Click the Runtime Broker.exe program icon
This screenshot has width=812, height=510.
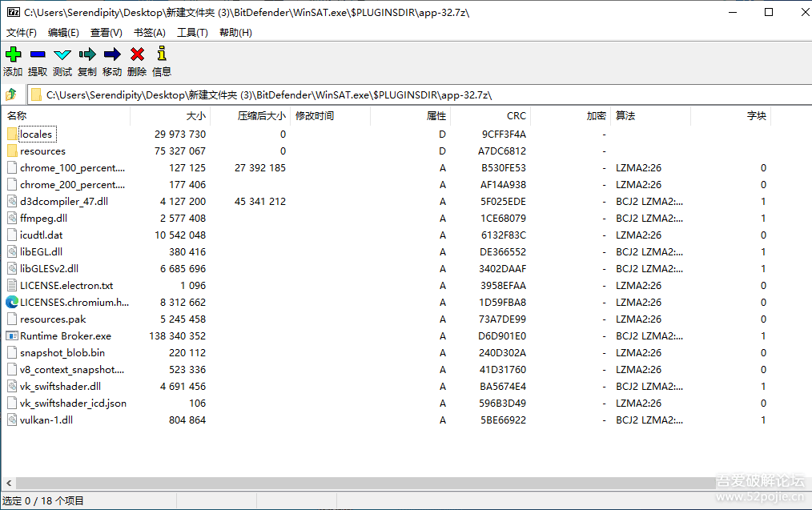click(x=12, y=335)
